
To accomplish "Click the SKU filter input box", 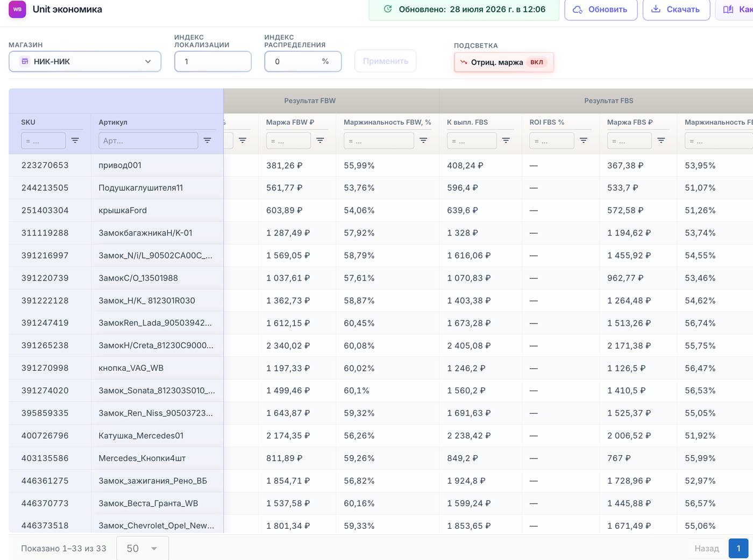I will 44,140.
